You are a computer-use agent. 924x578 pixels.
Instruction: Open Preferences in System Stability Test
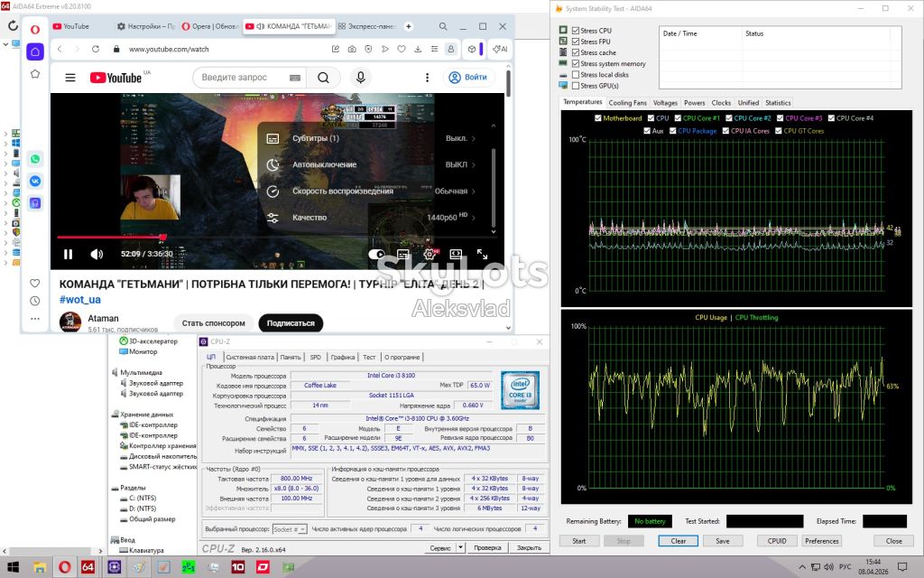821,541
